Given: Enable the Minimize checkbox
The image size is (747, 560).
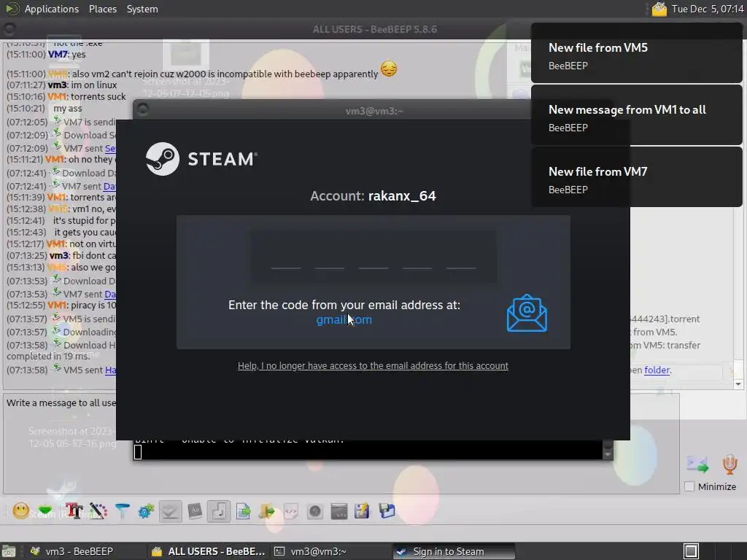Looking at the screenshot, I should [689, 486].
